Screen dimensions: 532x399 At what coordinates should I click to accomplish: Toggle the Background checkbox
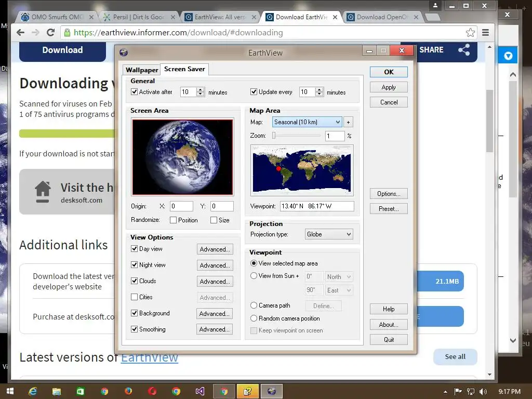tap(135, 313)
